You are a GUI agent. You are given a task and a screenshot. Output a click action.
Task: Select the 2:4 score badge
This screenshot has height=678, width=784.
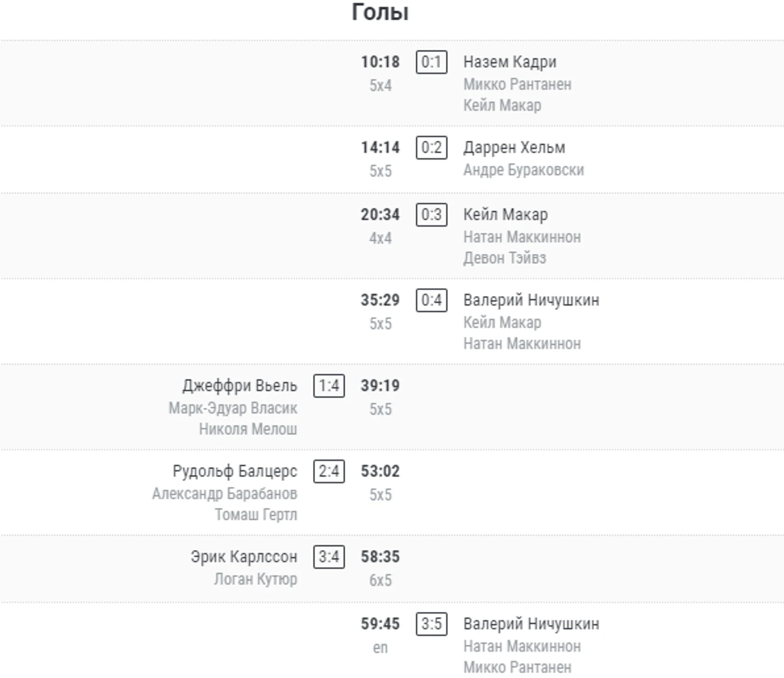[329, 471]
